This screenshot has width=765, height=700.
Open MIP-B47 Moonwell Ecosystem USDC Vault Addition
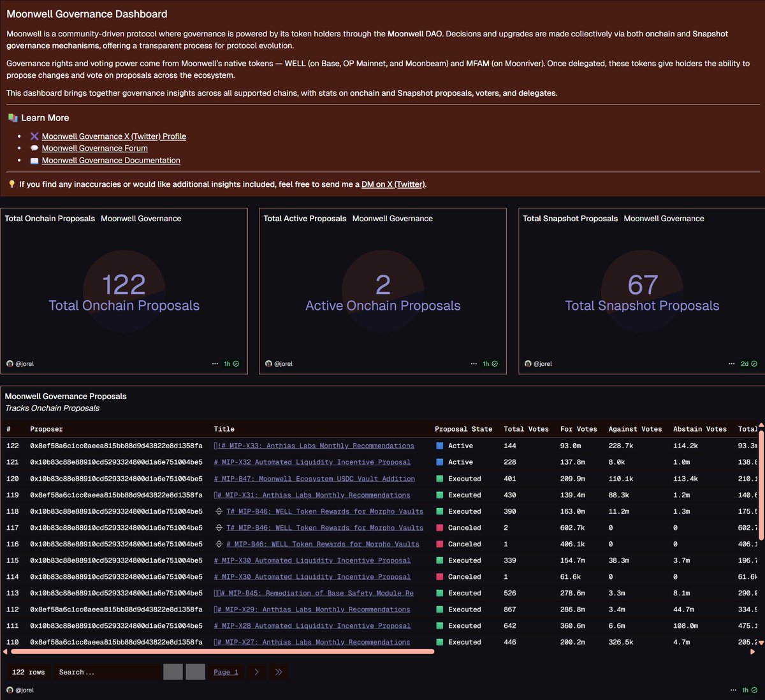(314, 479)
